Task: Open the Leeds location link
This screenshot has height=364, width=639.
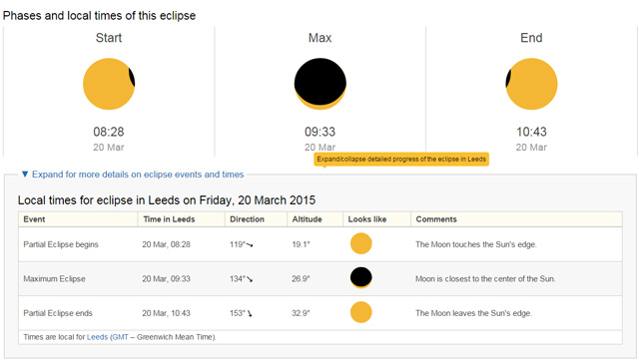Action: pos(98,337)
